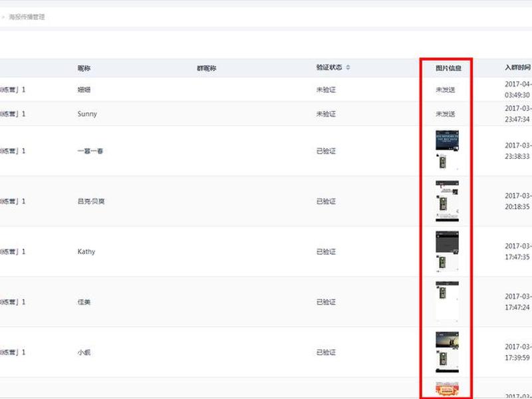
Task: Click the 验证状态 column header text
Action: click(x=329, y=68)
